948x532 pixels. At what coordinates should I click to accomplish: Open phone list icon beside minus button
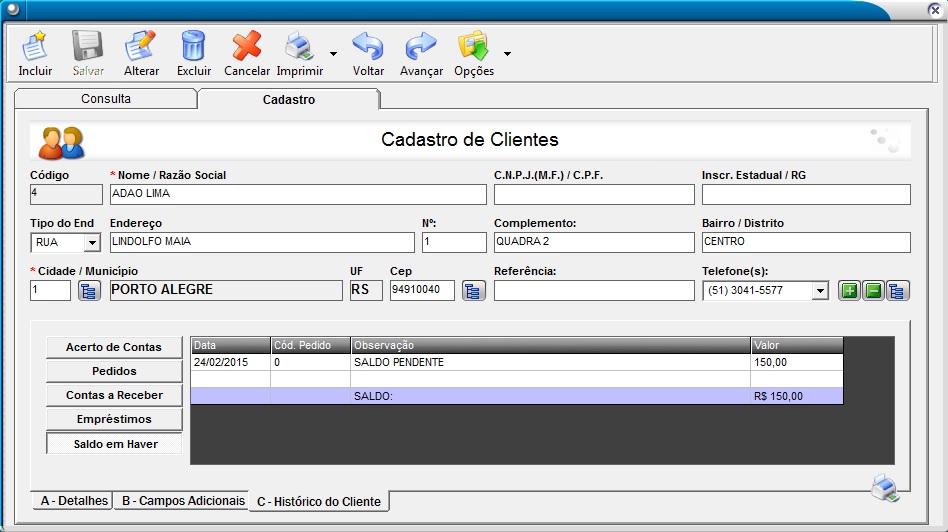898,291
